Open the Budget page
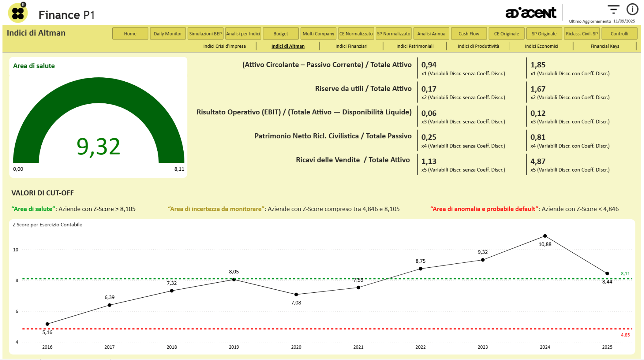Image resolution: width=644 pixels, height=360 pixels. click(x=281, y=34)
